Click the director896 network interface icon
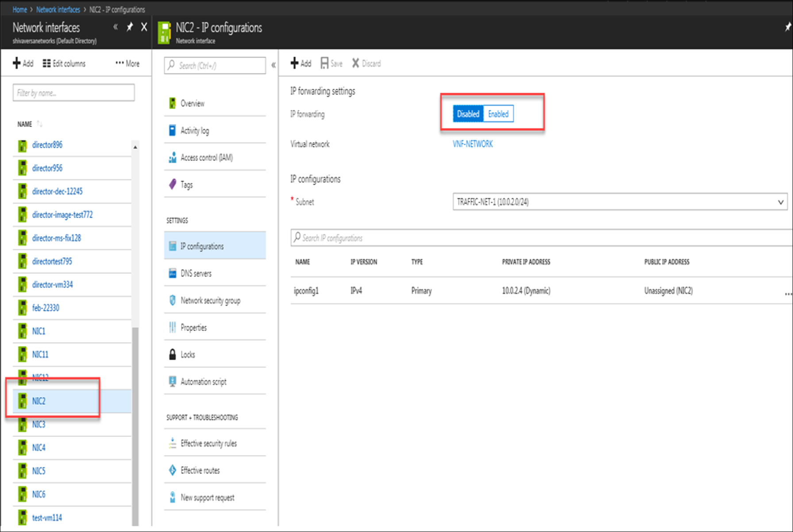 [x=22, y=145]
